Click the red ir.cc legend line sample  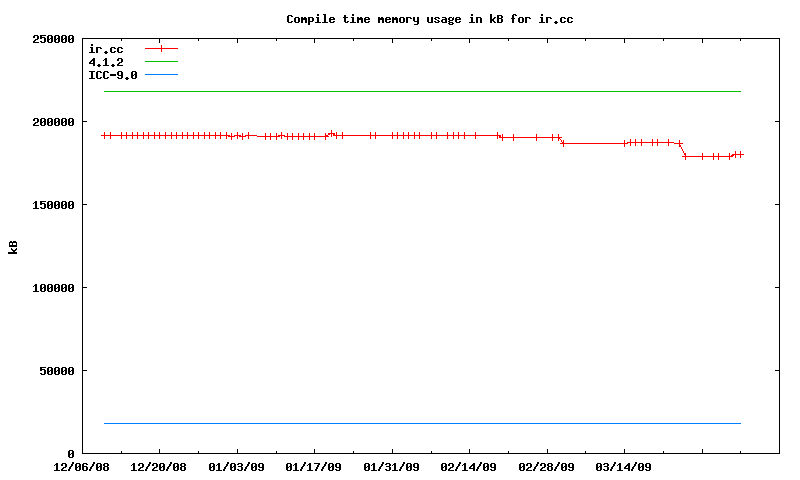coord(161,48)
